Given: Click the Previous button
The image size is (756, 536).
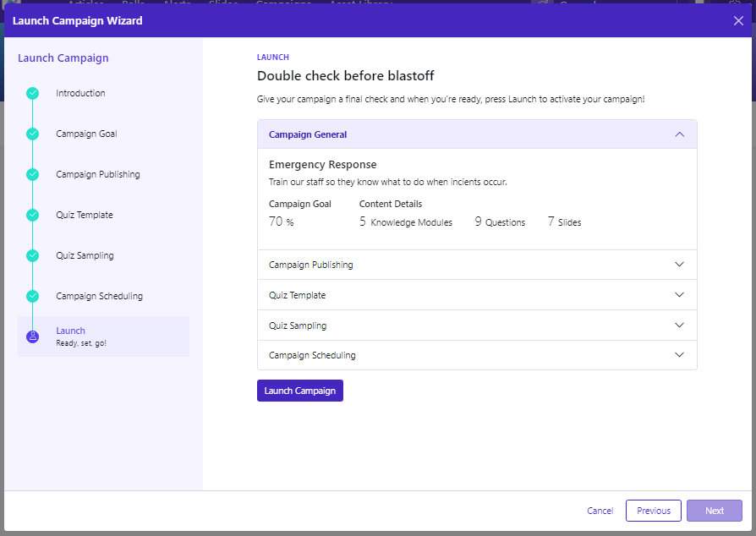Looking at the screenshot, I should (x=653, y=511).
